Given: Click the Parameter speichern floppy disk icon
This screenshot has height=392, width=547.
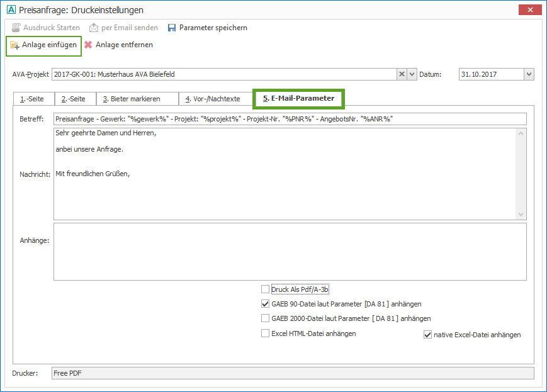Looking at the screenshot, I should click(x=172, y=28).
